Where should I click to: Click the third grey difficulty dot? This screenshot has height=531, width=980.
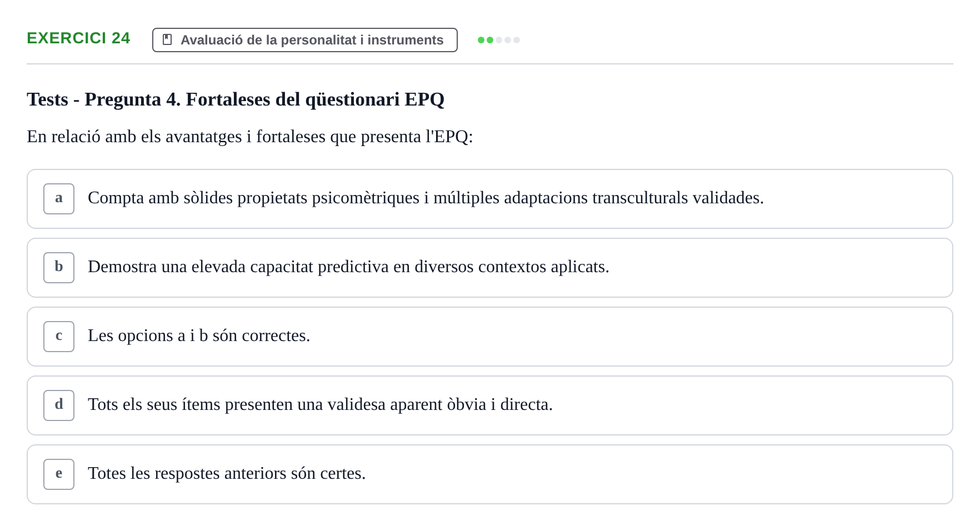point(499,40)
